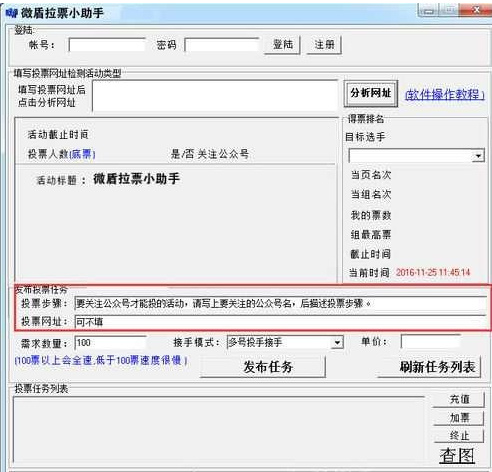Focus the 帐号 account input field
This screenshot has height=472, width=492.
point(107,45)
